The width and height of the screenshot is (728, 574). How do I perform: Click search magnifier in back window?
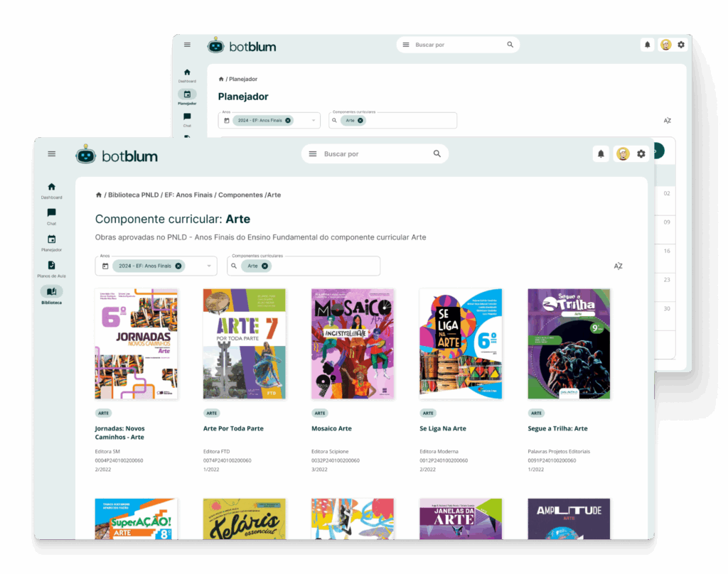click(x=510, y=45)
